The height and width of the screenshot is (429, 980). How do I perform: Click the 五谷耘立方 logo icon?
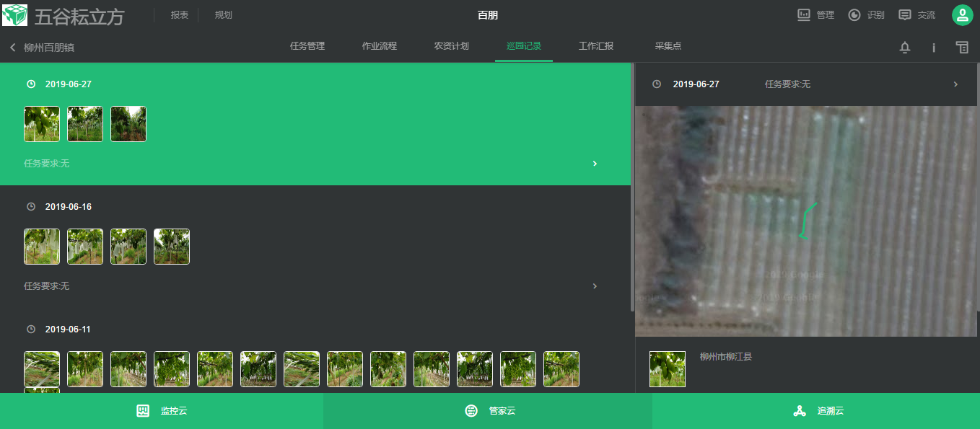[x=16, y=14]
